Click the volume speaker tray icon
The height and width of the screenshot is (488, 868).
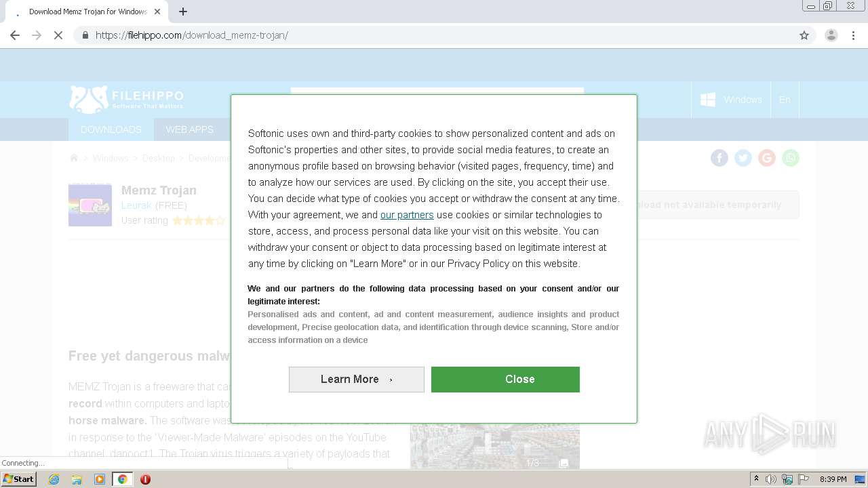[x=771, y=479]
